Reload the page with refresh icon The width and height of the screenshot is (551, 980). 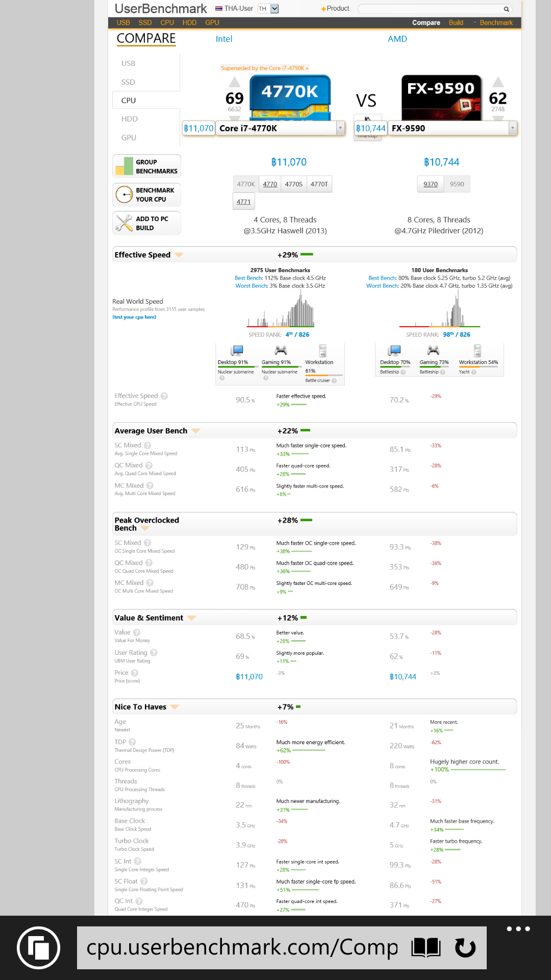(x=465, y=948)
